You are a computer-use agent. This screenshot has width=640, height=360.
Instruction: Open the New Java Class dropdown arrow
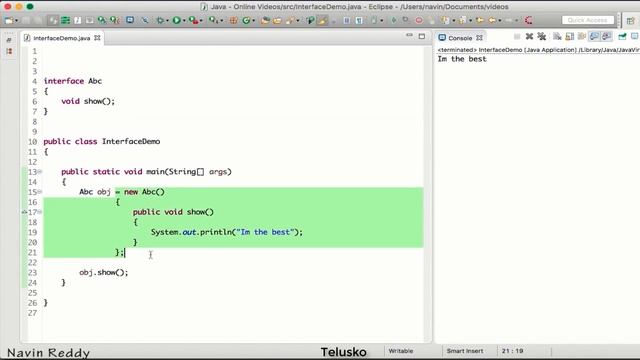click(253, 20)
